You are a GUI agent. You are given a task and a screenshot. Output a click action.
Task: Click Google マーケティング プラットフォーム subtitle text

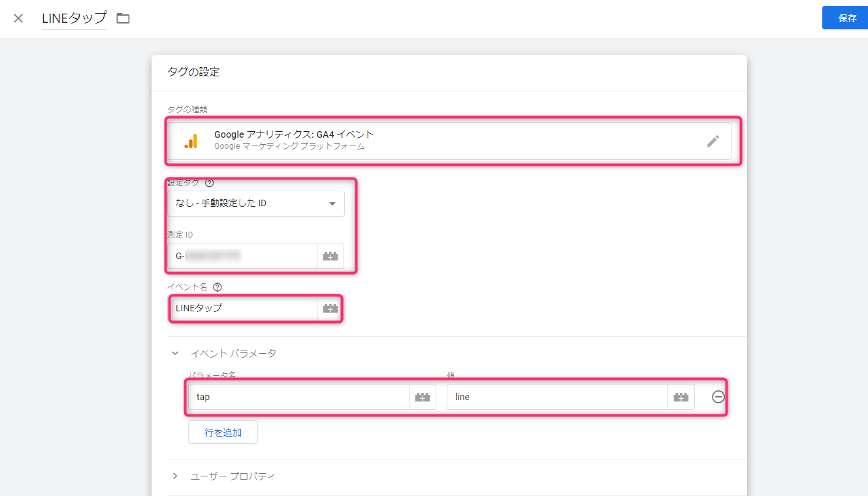tap(289, 146)
